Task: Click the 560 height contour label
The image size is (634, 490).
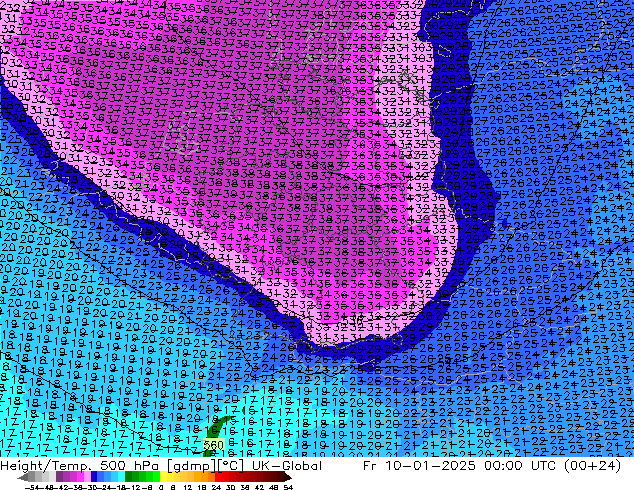Action: tap(213, 445)
